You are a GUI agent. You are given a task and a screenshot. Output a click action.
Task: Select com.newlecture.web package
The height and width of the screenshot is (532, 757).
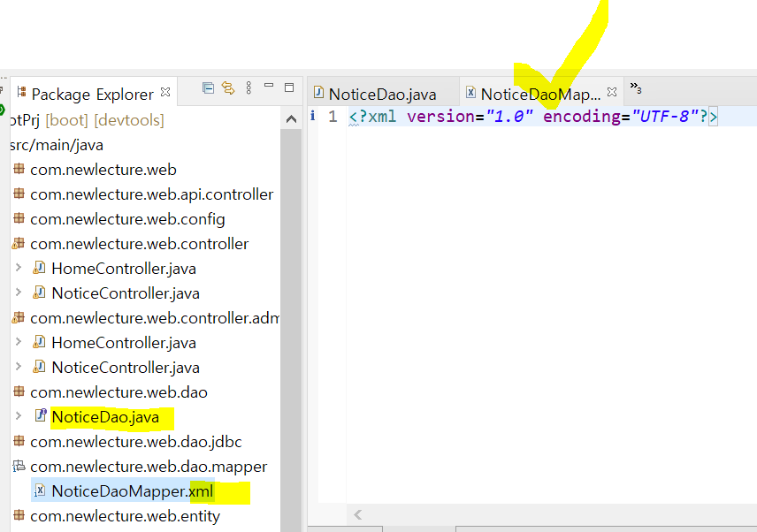click(103, 170)
